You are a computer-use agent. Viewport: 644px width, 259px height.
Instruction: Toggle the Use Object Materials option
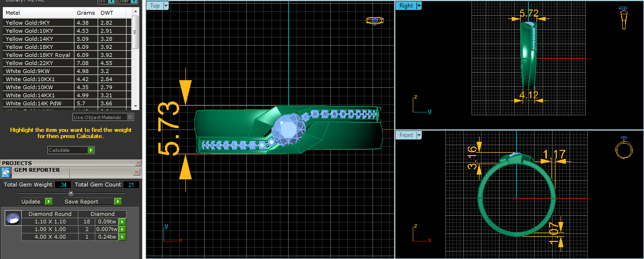(x=130, y=117)
